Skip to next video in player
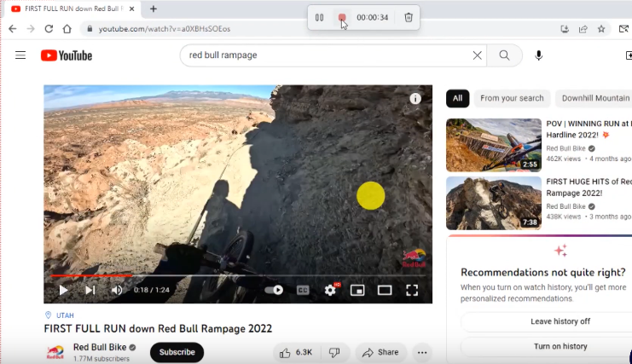The width and height of the screenshot is (632, 364). pos(90,290)
